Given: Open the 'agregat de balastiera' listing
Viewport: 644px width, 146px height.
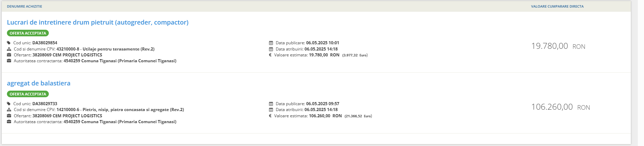Looking at the screenshot, I should pos(39,83).
